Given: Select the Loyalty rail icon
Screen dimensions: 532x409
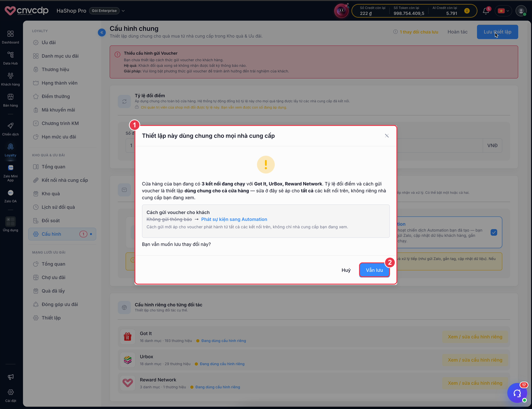Looking at the screenshot, I should pos(11,150).
